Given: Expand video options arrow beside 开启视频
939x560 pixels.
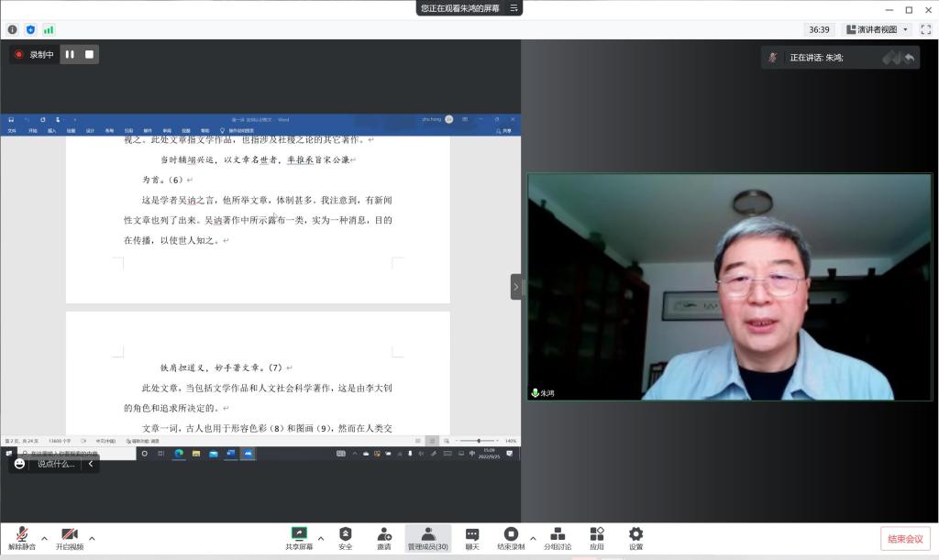Looking at the screenshot, I should [92, 538].
